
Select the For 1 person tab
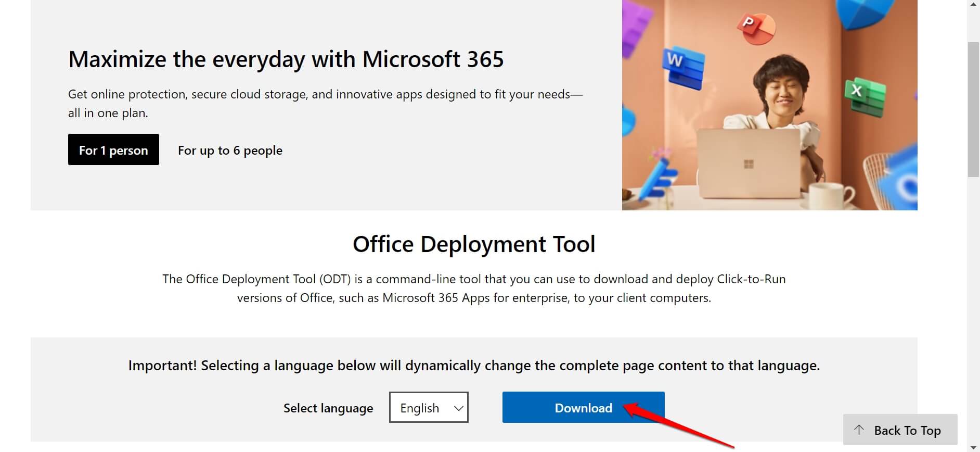pos(113,150)
